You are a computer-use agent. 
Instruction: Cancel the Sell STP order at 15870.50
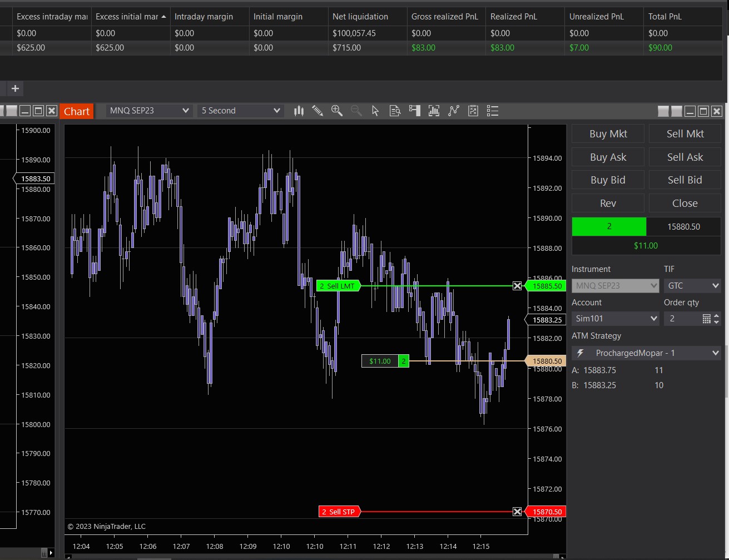[x=517, y=512]
